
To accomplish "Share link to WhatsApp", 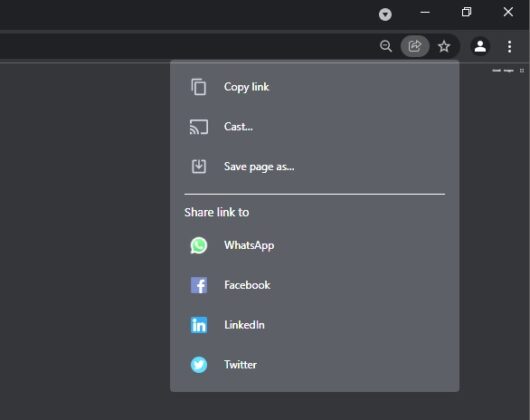I will click(x=315, y=245).
